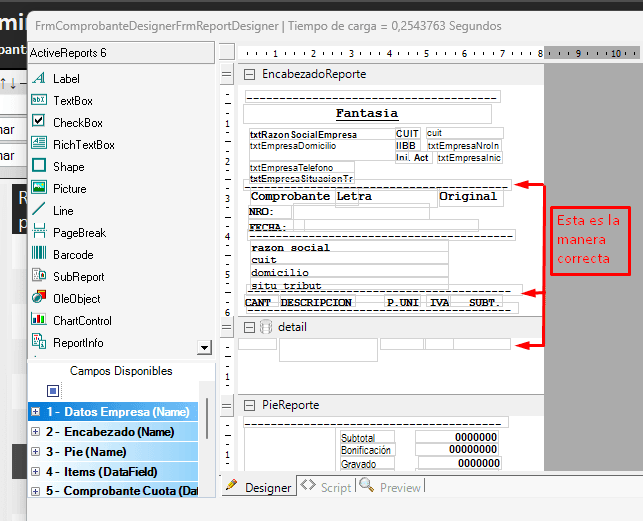Pick the CheckBox control tool
Screen dimensions: 643x521
[77, 122]
